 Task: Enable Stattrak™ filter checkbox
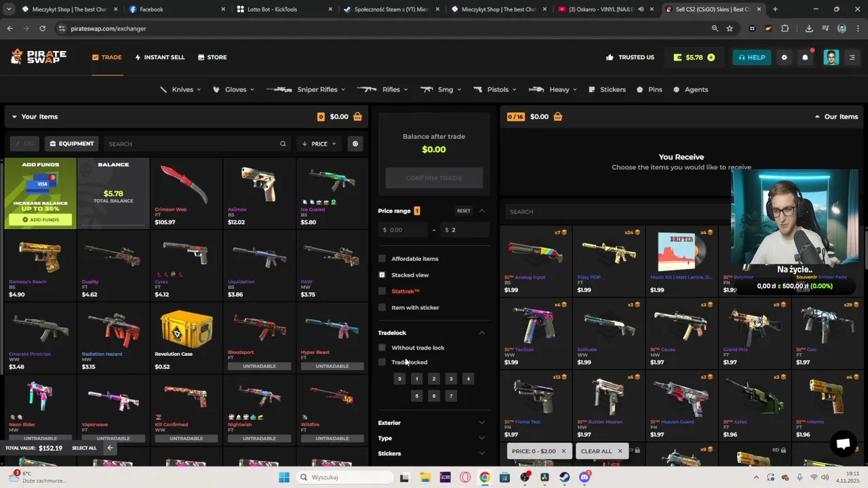[382, 291]
